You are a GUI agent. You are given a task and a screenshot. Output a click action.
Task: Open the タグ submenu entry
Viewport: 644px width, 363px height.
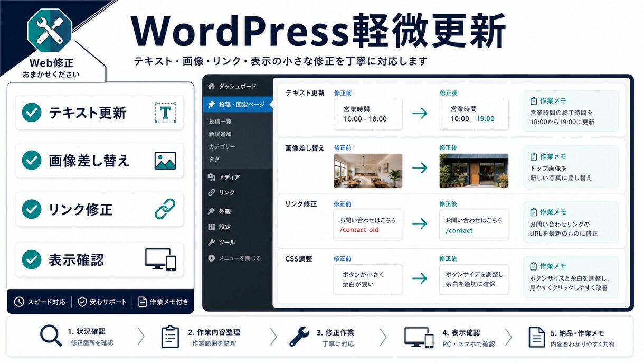214,159
